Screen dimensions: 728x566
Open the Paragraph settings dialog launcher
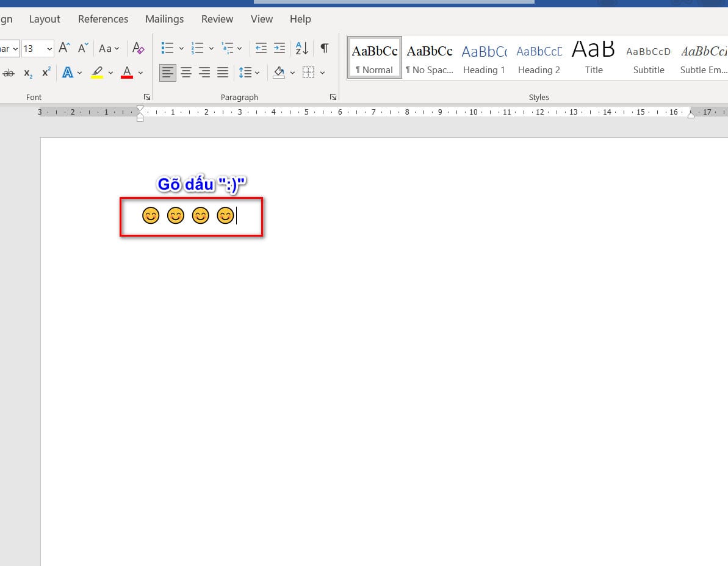pyautogui.click(x=333, y=97)
